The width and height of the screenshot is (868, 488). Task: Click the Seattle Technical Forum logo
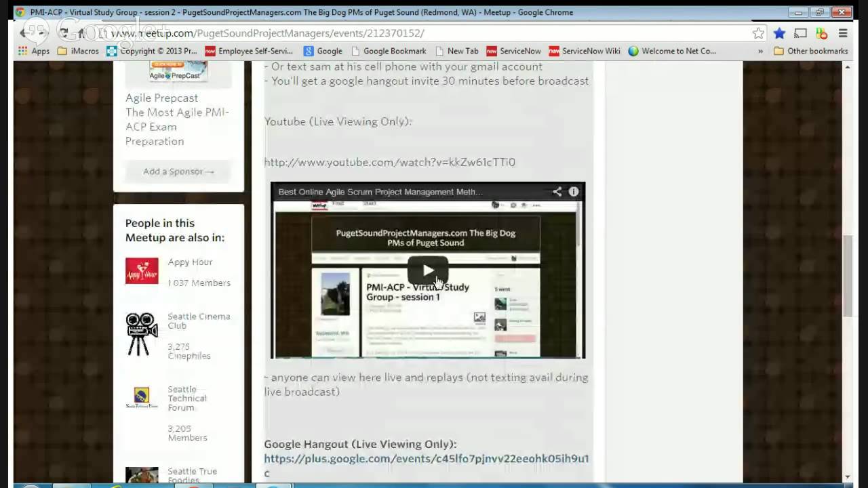click(142, 397)
